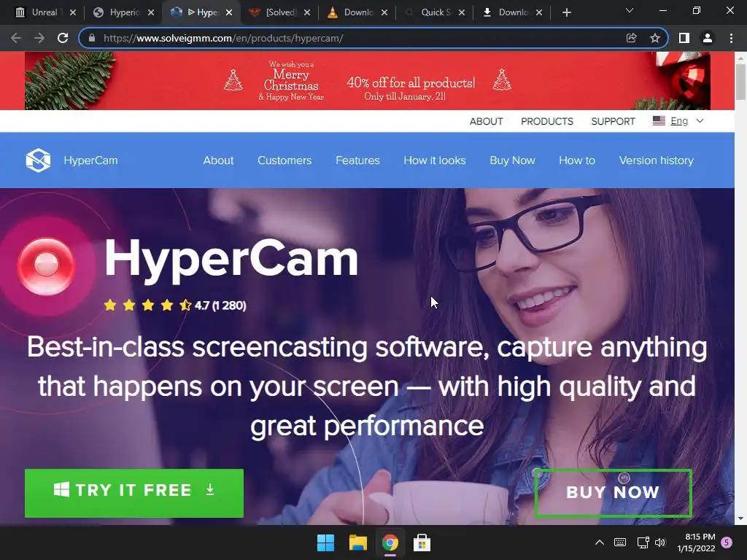Close the Unreal tab
The height and width of the screenshot is (560, 747).
tap(73, 12)
